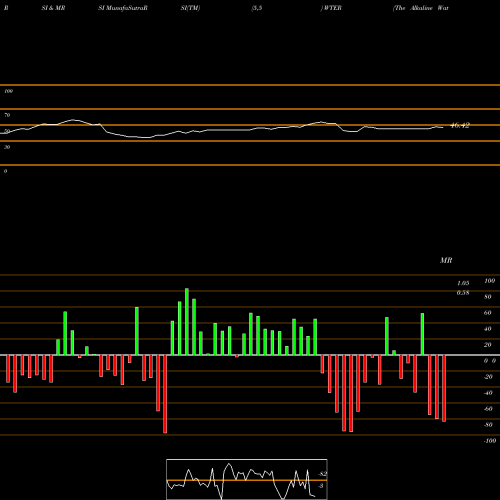Click the MR label above the histogram
This screenshot has height=500, width=500.
446,260
